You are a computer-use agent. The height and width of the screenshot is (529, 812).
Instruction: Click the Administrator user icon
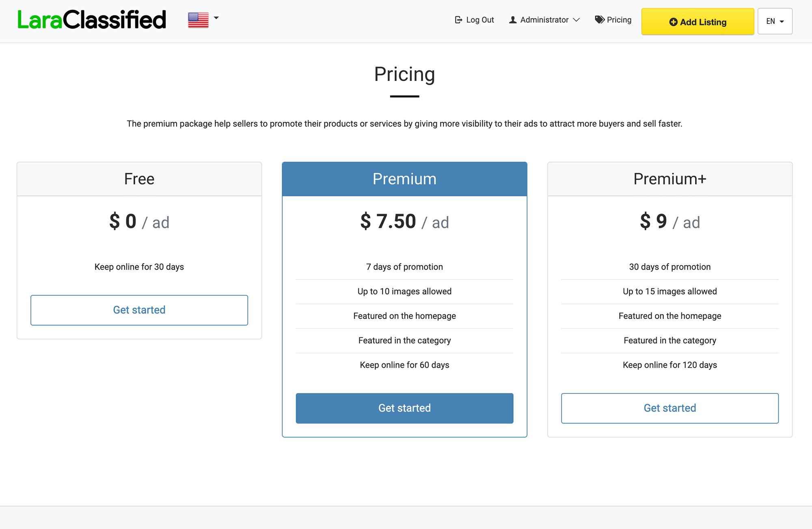pos(513,20)
